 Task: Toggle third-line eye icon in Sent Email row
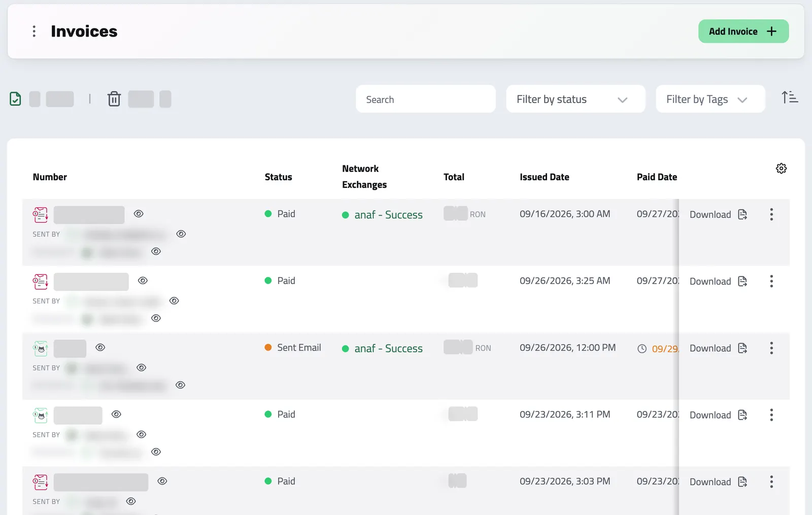(180, 385)
